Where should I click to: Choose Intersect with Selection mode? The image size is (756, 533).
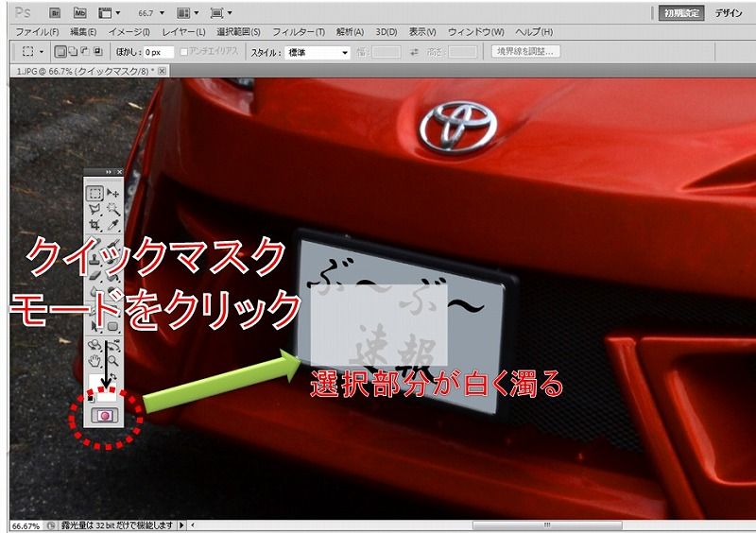98,52
